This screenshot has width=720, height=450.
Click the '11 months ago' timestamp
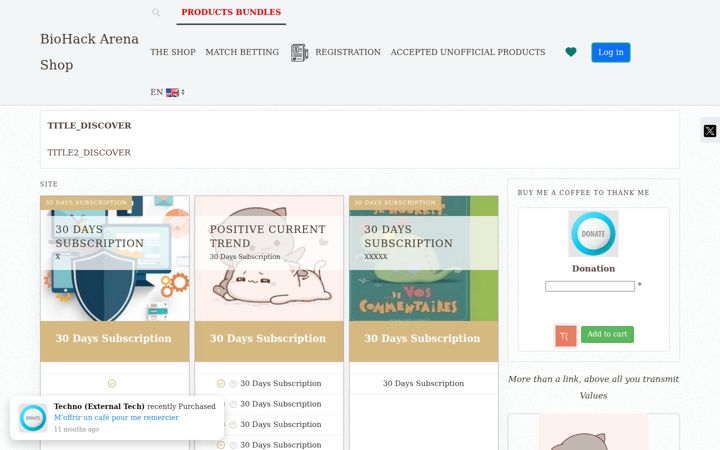[76, 429]
